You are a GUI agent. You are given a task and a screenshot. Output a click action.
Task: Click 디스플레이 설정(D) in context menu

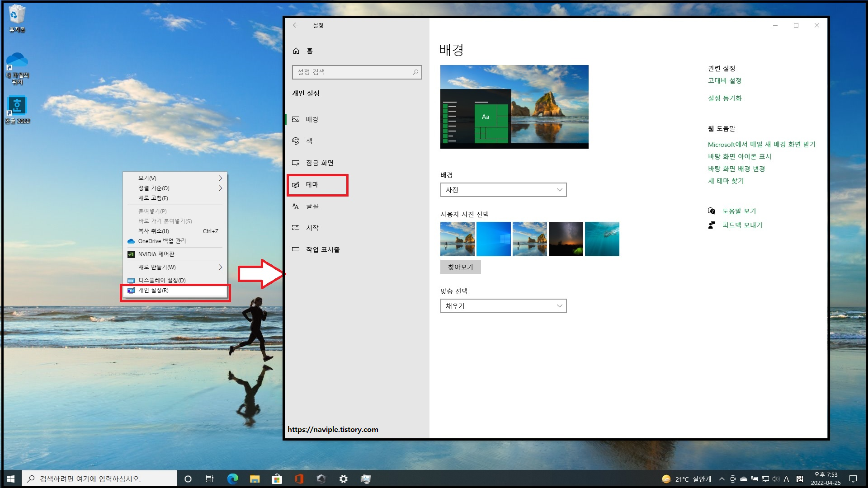(162, 280)
